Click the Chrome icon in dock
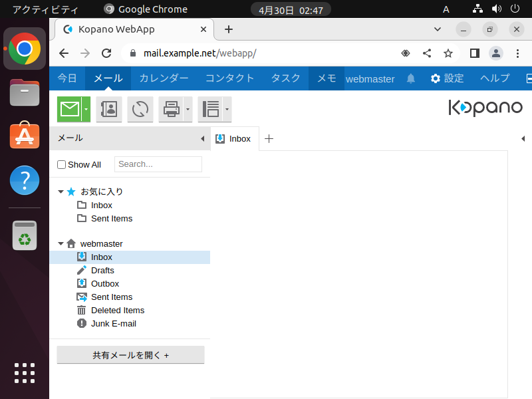The width and height of the screenshot is (532, 399). click(25, 49)
